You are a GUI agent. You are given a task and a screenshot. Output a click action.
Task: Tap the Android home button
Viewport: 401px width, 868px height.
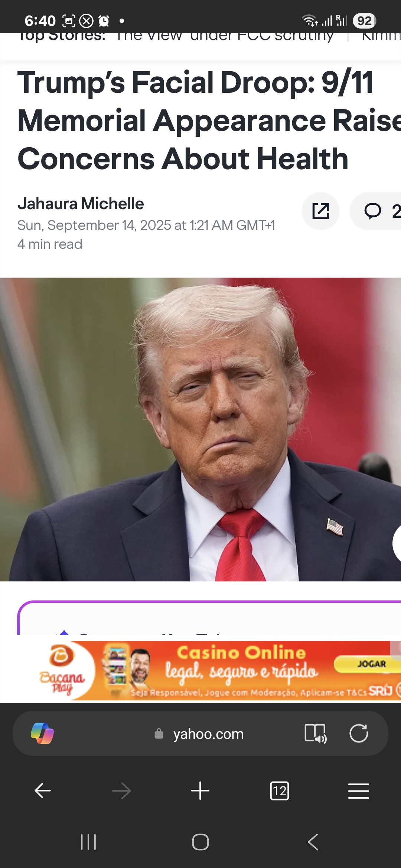(x=200, y=842)
